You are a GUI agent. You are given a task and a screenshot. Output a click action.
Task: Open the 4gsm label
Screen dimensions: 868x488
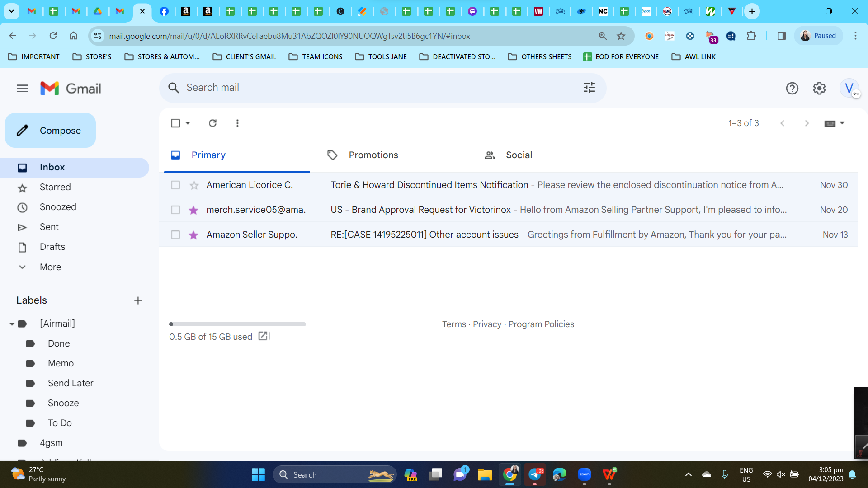pyautogui.click(x=51, y=443)
